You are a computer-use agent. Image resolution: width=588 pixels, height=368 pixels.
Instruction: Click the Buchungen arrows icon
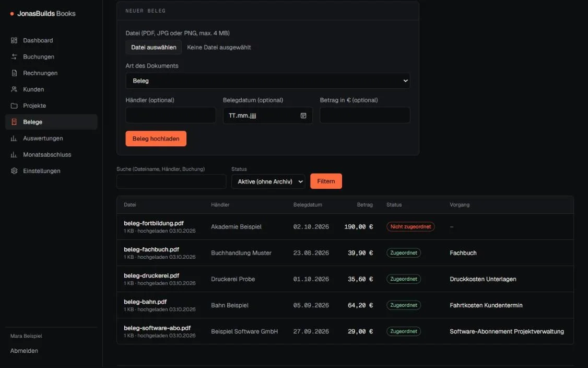[14, 56]
